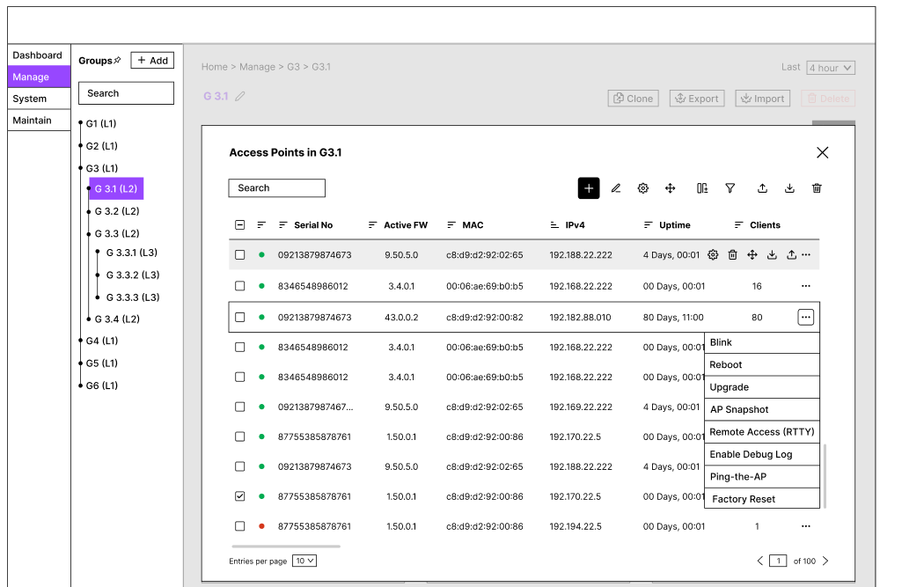Open the gear icon in the highlighted first row
The height and width of the screenshot is (587, 924).
713,254
